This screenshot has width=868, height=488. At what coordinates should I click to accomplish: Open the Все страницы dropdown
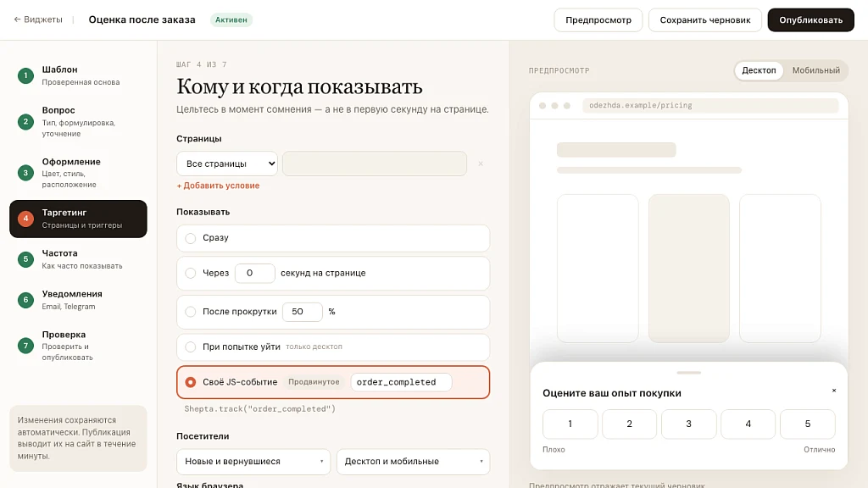pyautogui.click(x=227, y=164)
